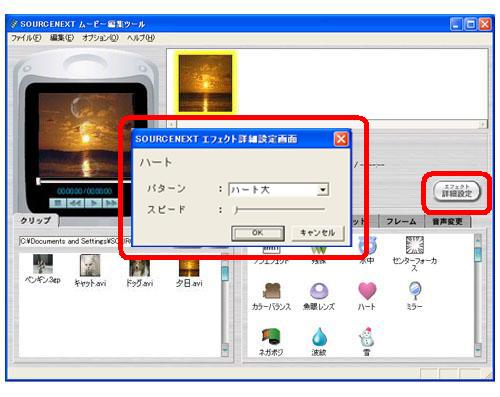Open the オプション(O) menu
The width and height of the screenshot is (500, 397).
(100, 38)
